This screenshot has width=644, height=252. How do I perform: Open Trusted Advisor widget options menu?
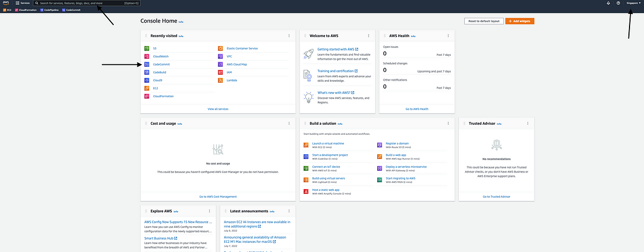[528, 123]
